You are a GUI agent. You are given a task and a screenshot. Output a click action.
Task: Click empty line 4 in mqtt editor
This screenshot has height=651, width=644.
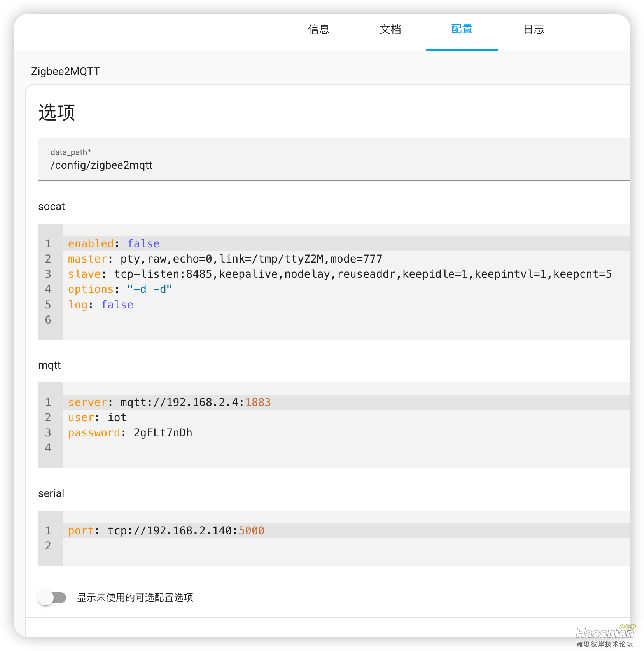click(346, 448)
